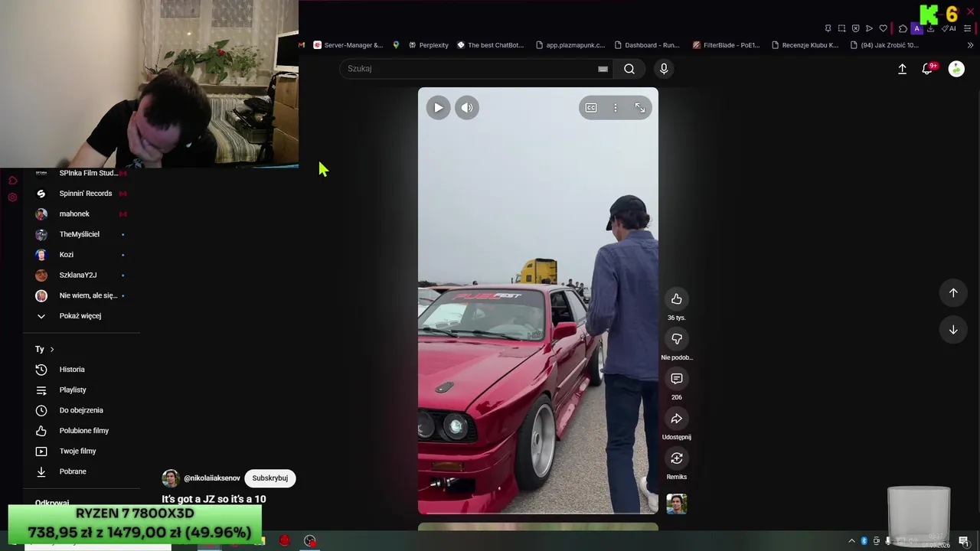980x551 pixels.
Task: Go to the previous Short
Action: (953, 292)
